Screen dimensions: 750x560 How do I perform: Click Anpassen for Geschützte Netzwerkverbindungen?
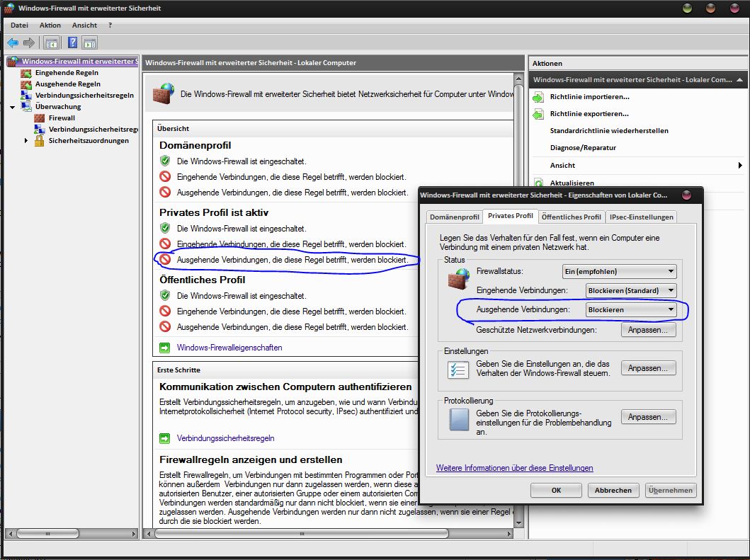pyautogui.click(x=648, y=330)
